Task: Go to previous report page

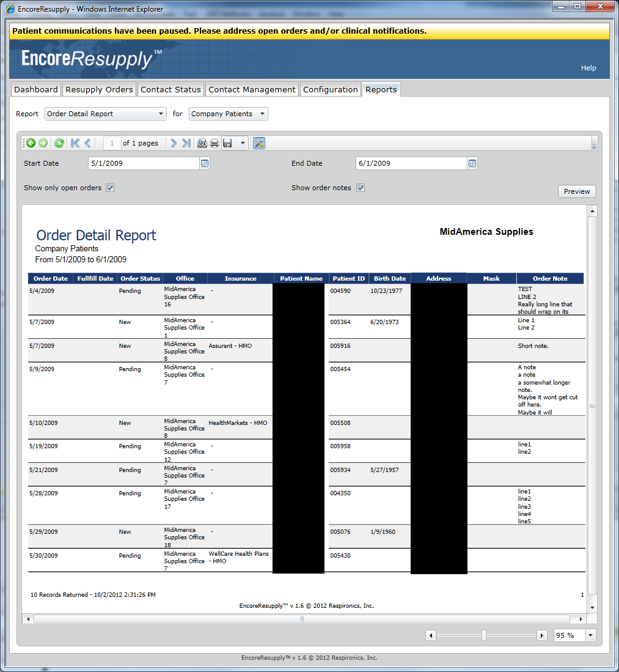Action: [x=87, y=143]
